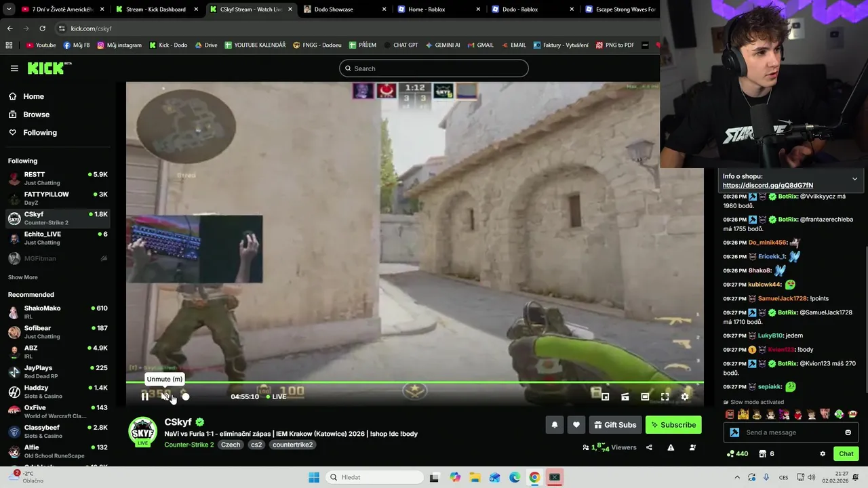Screen dimensions: 868x488
Task: Go to the Kick logo homepage
Action: pyautogui.click(x=49, y=68)
